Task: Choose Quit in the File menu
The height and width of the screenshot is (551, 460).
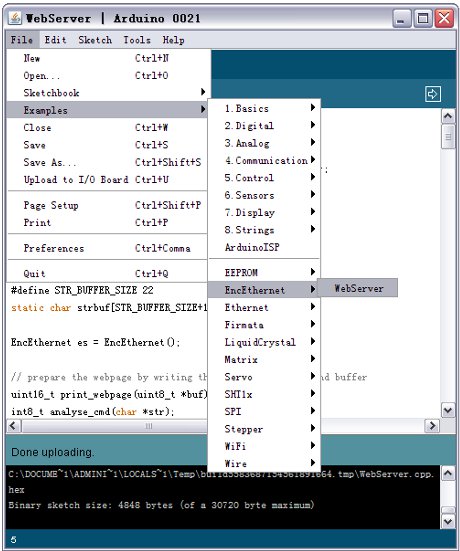Action: (x=107, y=273)
